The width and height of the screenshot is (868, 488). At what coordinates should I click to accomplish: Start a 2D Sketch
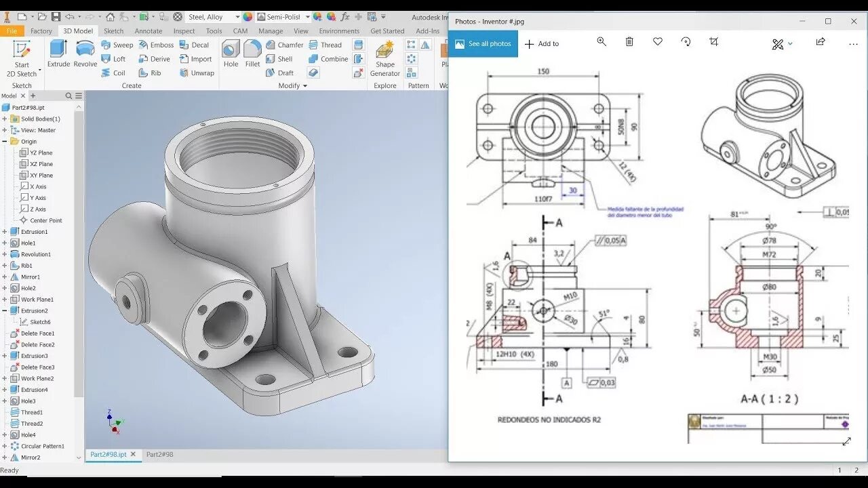(x=22, y=59)
